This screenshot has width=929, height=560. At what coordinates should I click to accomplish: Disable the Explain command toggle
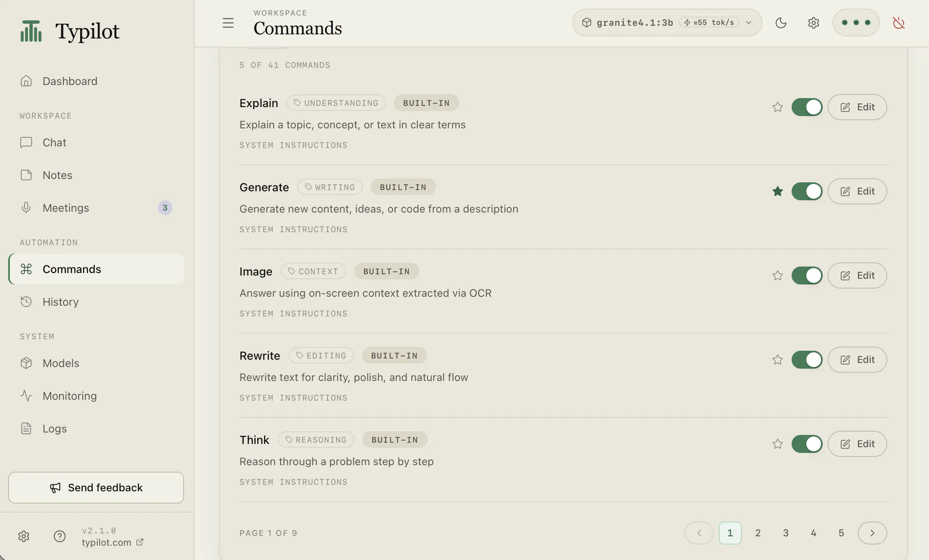(807, 107)
